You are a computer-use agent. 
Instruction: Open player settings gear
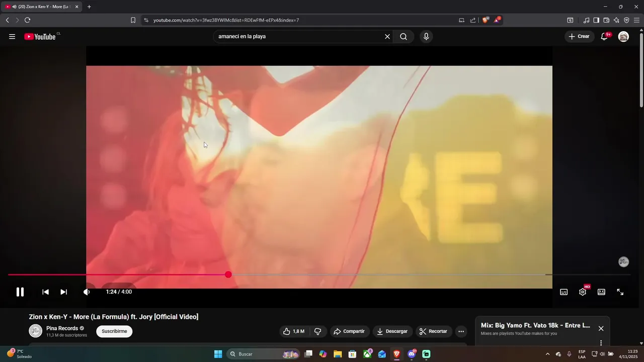pyautogui.click(x=583, y=292)
